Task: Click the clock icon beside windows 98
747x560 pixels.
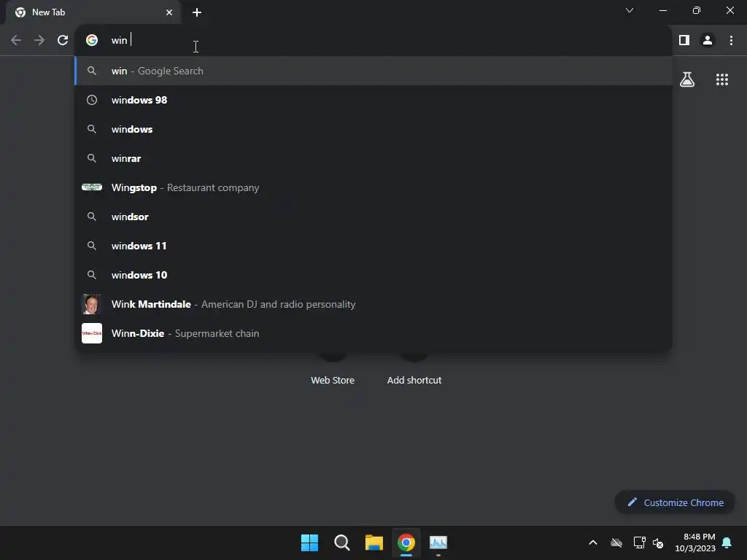Action: (x=92, y=100)
